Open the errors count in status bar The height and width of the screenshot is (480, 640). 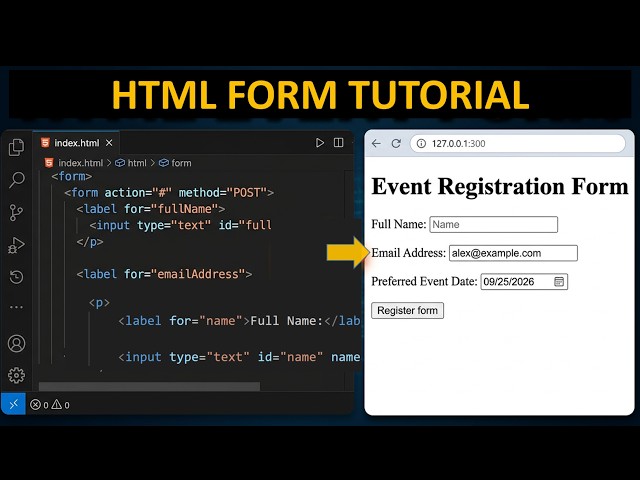[x=39, y=405]
